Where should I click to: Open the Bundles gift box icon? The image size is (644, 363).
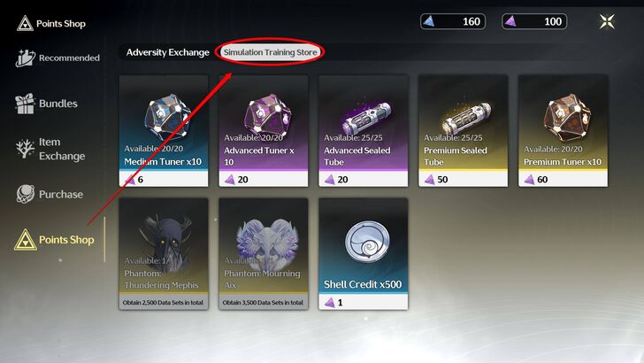[25, 104]
